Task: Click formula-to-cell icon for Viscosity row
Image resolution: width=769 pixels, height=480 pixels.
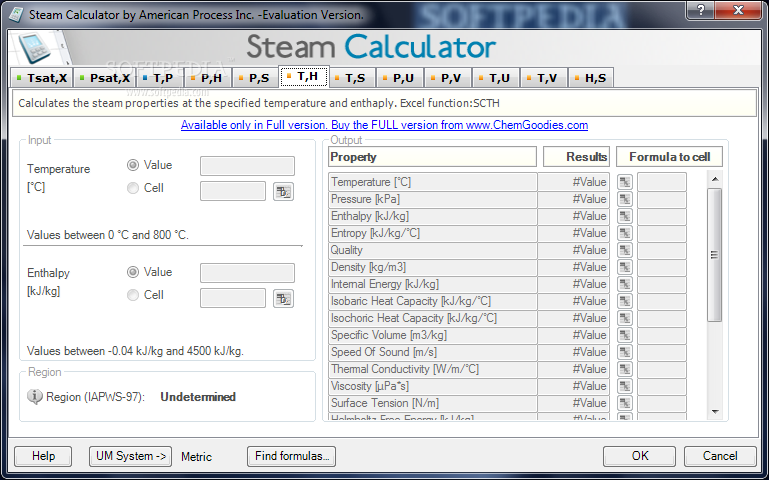Action: (x=624, y=386)
